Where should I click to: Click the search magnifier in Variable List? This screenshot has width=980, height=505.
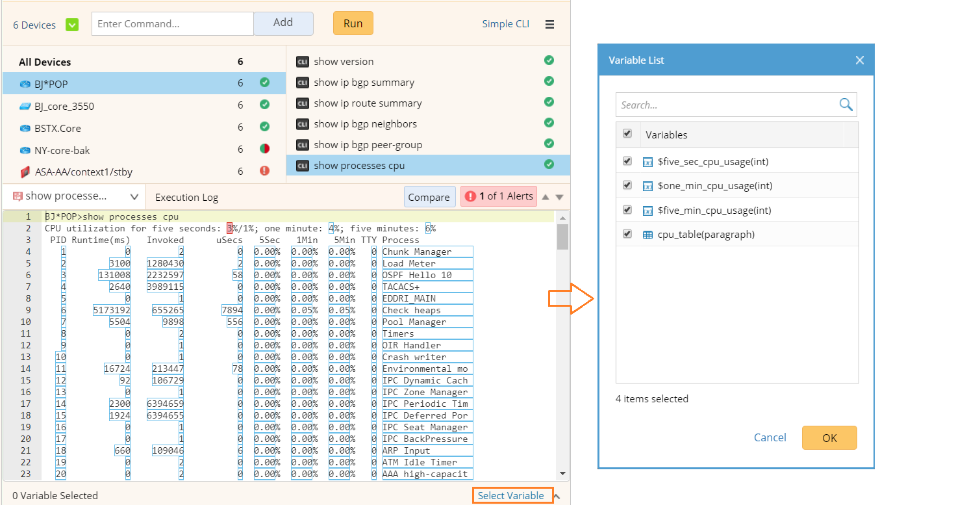[846, 105]
